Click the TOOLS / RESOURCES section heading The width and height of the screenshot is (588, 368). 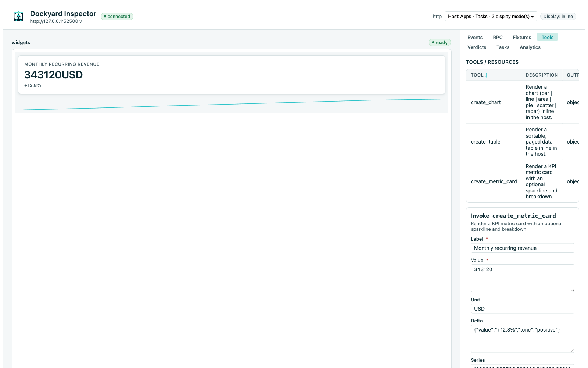coord(492,62)
